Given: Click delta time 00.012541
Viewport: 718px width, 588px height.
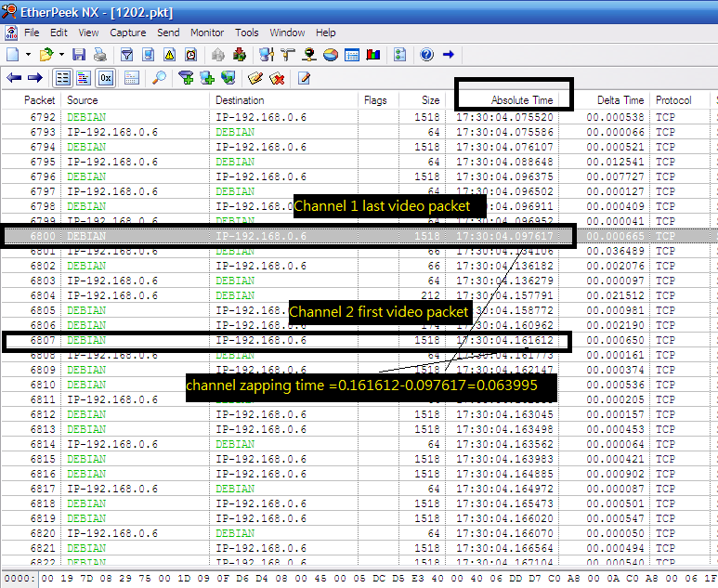Looking at the screenshot, I should coord(615,163).
